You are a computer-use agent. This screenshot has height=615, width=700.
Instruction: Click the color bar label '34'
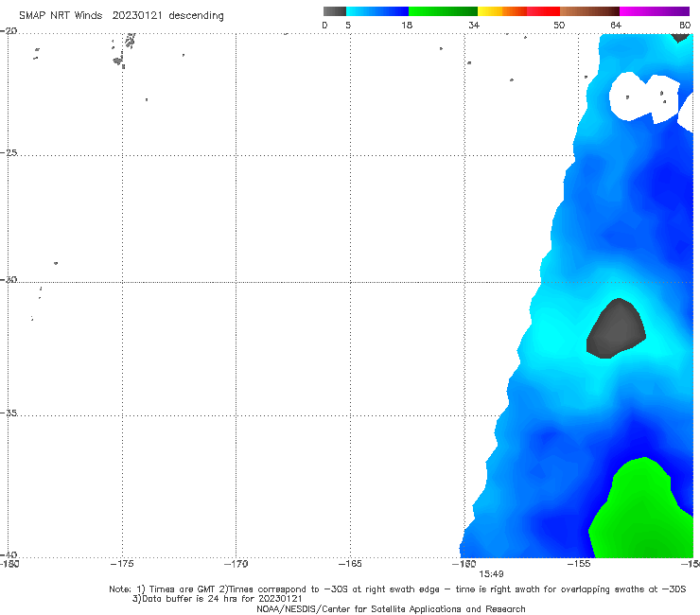click(x=474, y=25)
